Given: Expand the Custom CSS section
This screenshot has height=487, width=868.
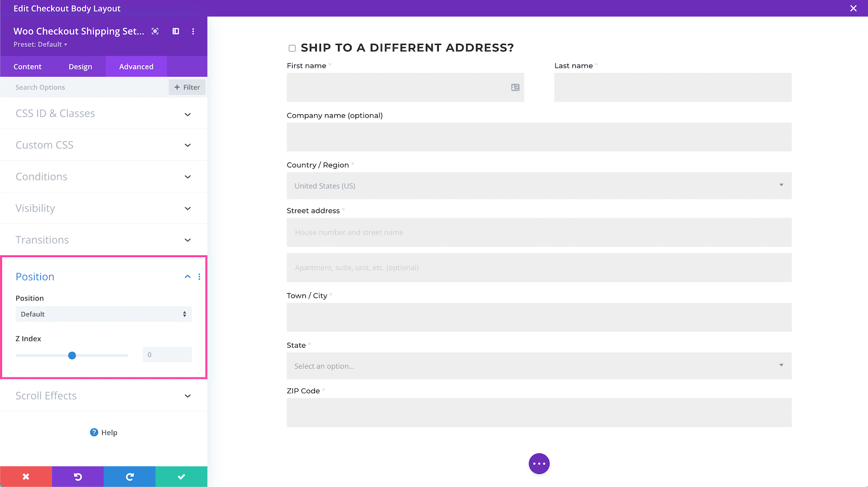Looking at the screenshot, I should pos(104,145).
